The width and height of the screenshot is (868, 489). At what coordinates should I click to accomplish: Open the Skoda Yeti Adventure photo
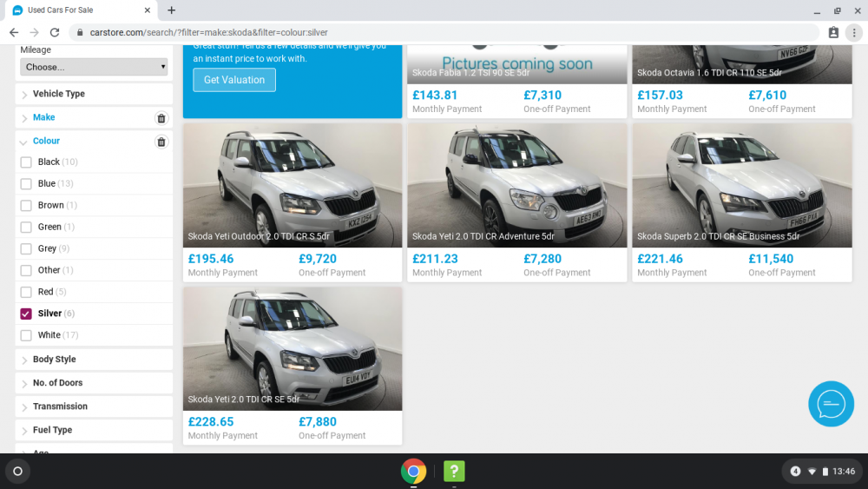point(517,185)
